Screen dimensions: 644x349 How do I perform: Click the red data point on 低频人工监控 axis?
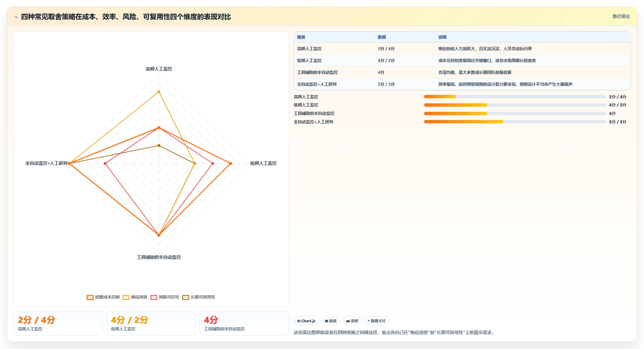213,163
